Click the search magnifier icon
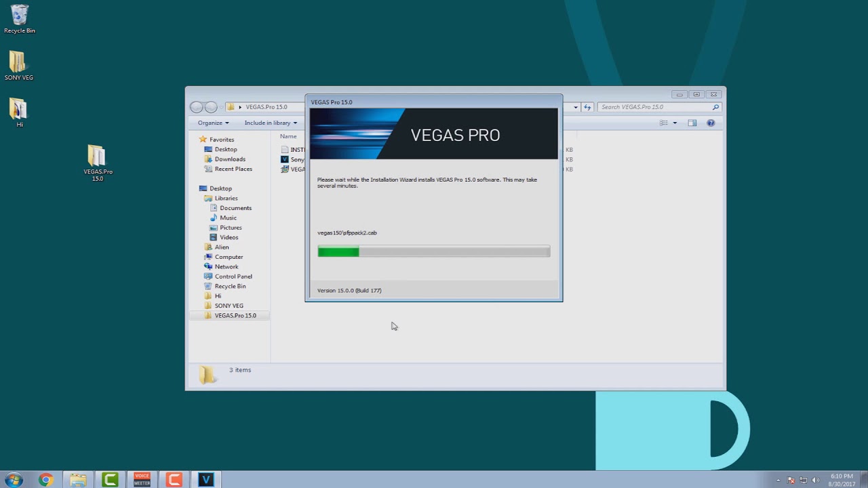 click(715, 107)
